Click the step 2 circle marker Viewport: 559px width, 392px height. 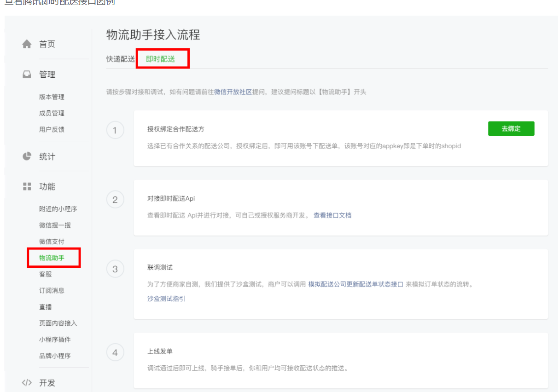tap(115, 200)
